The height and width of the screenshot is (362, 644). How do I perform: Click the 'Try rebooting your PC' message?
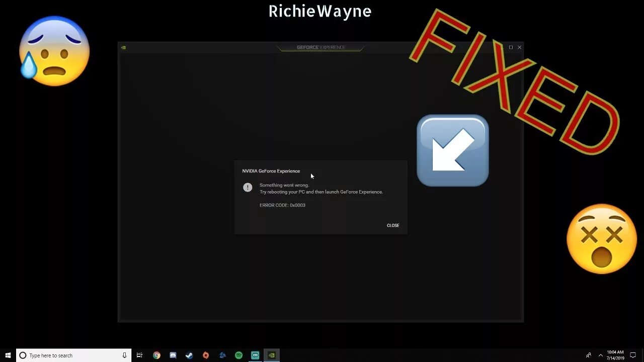pos(321,192)
